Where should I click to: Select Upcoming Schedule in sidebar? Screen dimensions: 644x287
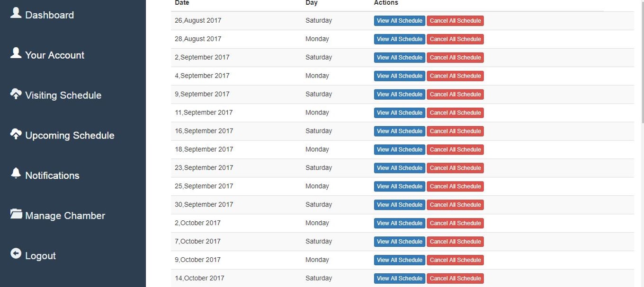[70, 136]
